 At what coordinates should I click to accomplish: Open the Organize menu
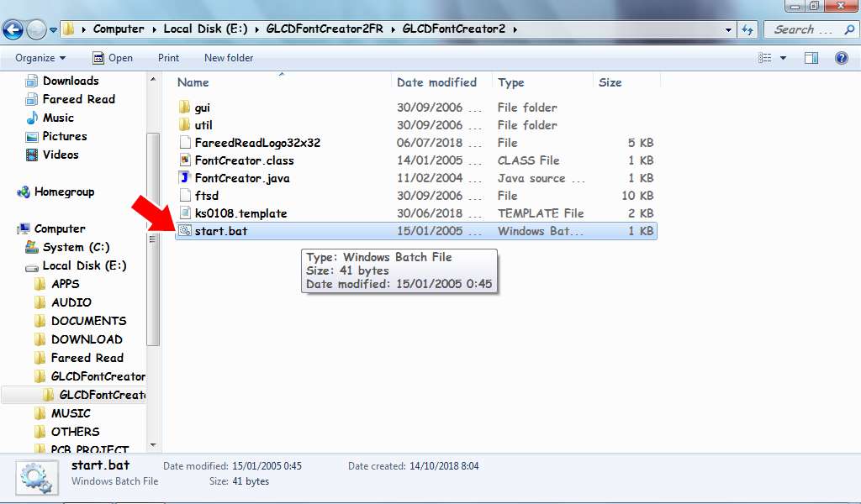[39, 57]
